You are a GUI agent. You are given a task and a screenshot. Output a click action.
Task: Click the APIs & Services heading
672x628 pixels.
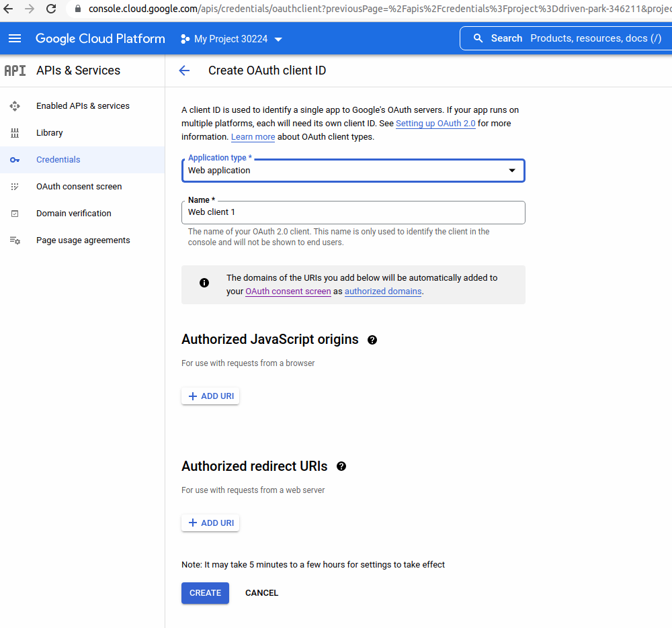[x=79, y=71]
